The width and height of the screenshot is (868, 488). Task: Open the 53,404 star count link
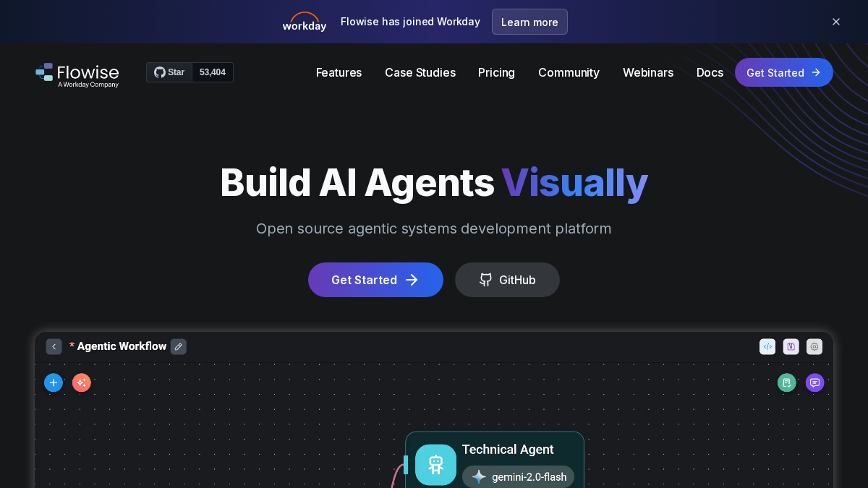pos(213,72)
